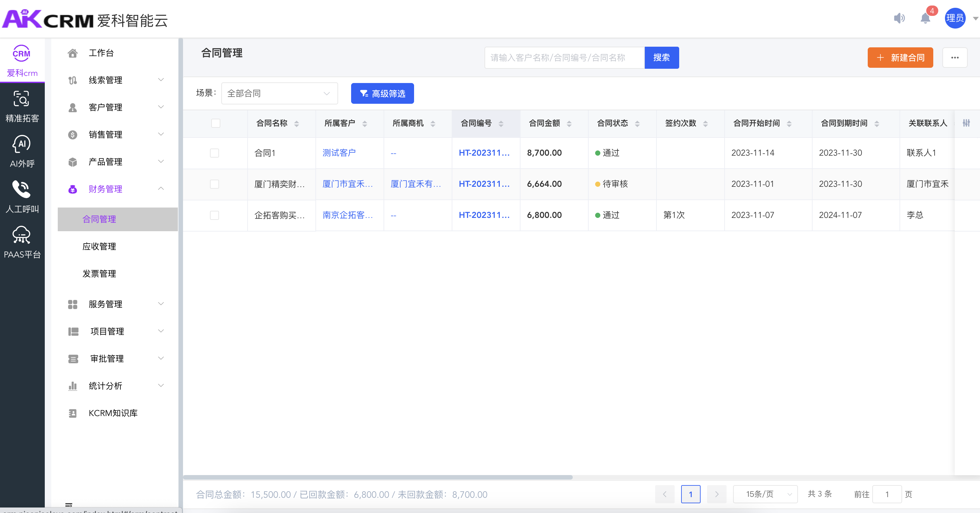The height and width of the screenshot is (513, 980).
Task: Open the 场景 全部合同 dropdown
Action: click(x=279, y=93)
